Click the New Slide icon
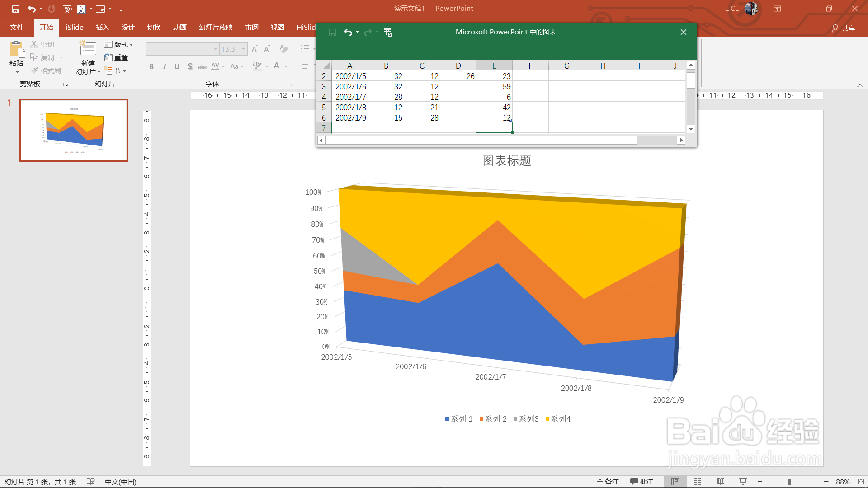The image size is (868, 488). tap(88, 49)
